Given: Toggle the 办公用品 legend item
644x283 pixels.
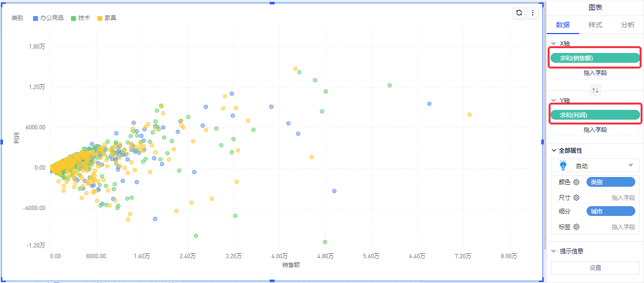Looking at the screenshot, I should coord(47,18).
